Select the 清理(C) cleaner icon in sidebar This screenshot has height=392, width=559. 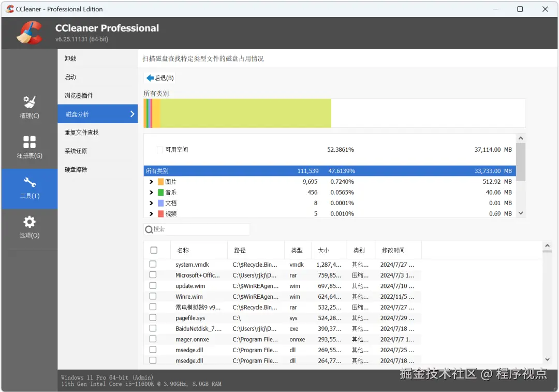(x=29, y=106)
